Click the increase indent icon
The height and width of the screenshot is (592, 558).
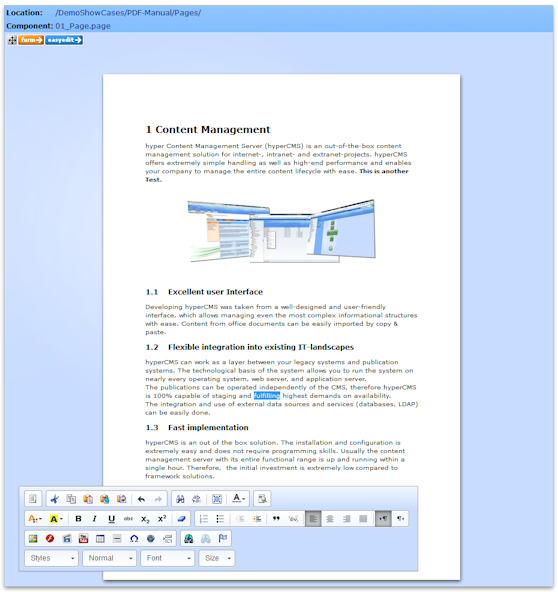click(x=257, y=519)
